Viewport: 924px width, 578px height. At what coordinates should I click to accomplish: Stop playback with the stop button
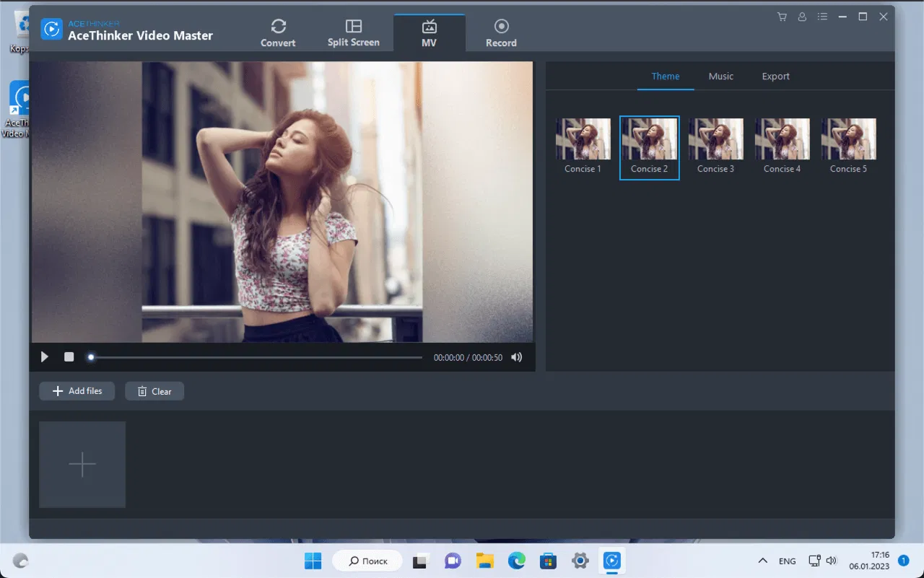(x=69, y=357)
